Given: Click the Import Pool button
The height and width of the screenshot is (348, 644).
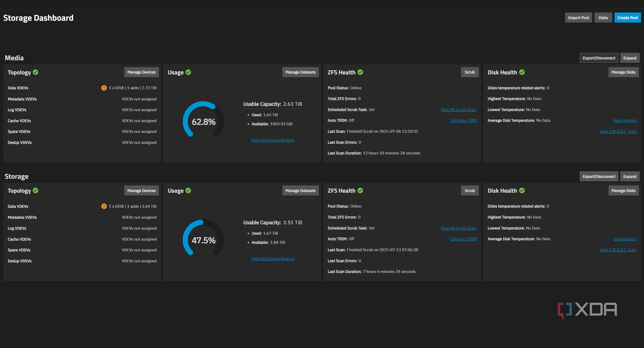Looking at the screenshot, I should click(578, 18).
